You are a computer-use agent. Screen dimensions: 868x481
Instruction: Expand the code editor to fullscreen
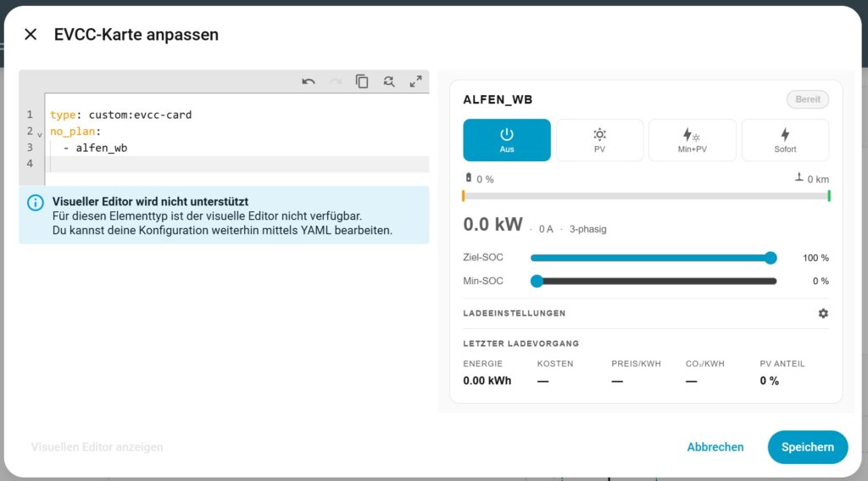[x=415, y=81]
